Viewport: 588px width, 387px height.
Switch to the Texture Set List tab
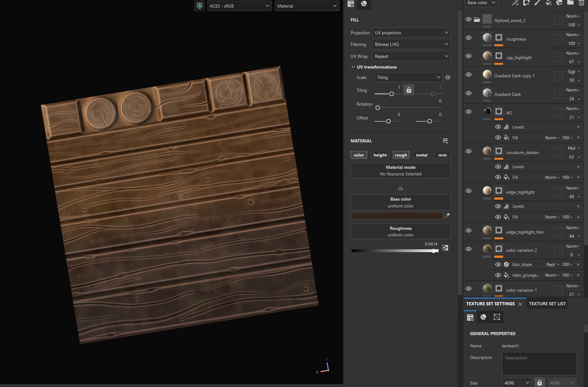coord(547,304)
